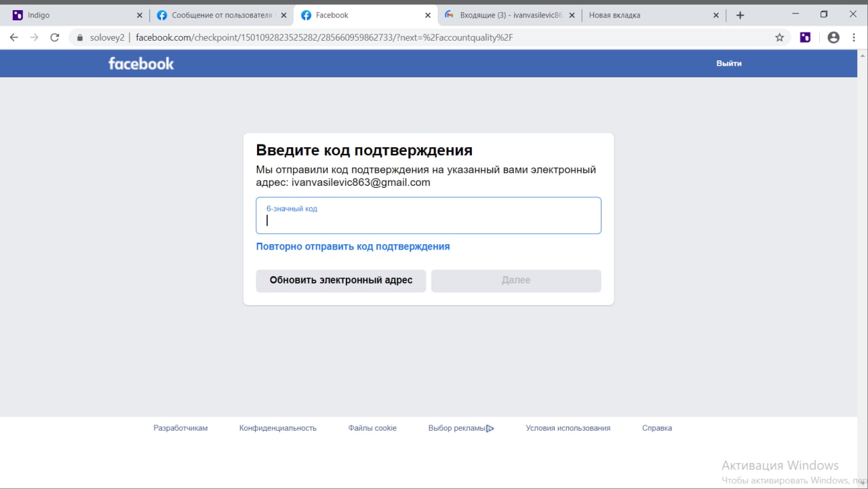This screenshot has width=868, height=489.
Task: Close the Facebook tab
Action: pos(428,15)
